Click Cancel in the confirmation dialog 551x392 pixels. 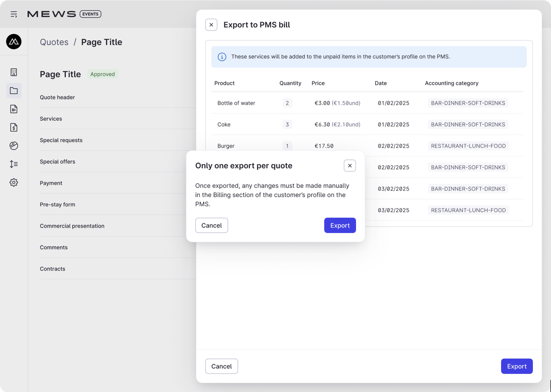pos(211,225)
